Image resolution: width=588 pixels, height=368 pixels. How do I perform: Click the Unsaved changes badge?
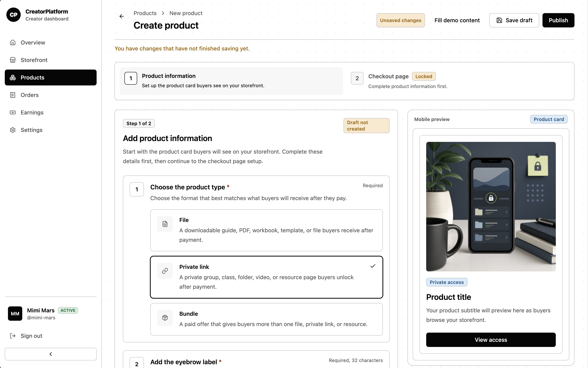401,20
